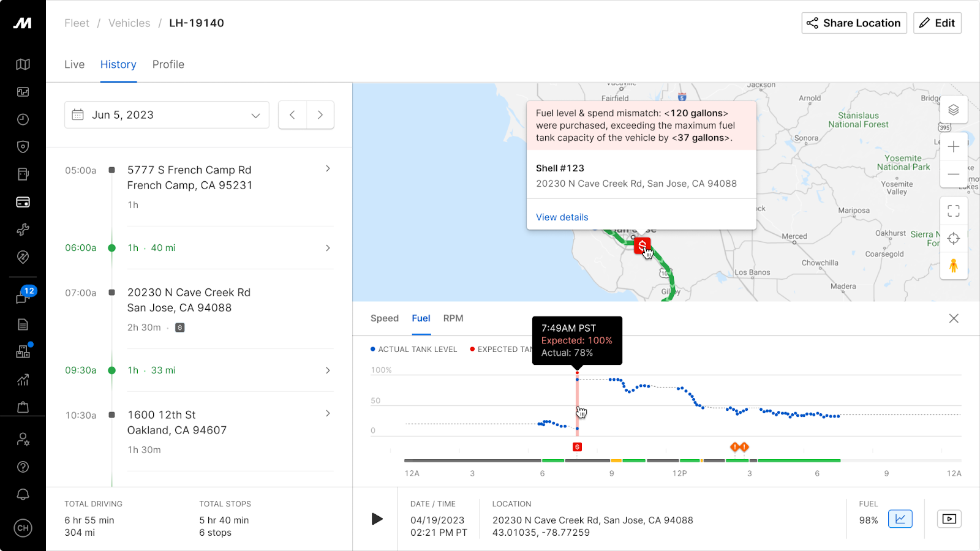Viewport: 980px width, 551px height.
Task: Play the trip history playback
Action: tap(377, 519)
